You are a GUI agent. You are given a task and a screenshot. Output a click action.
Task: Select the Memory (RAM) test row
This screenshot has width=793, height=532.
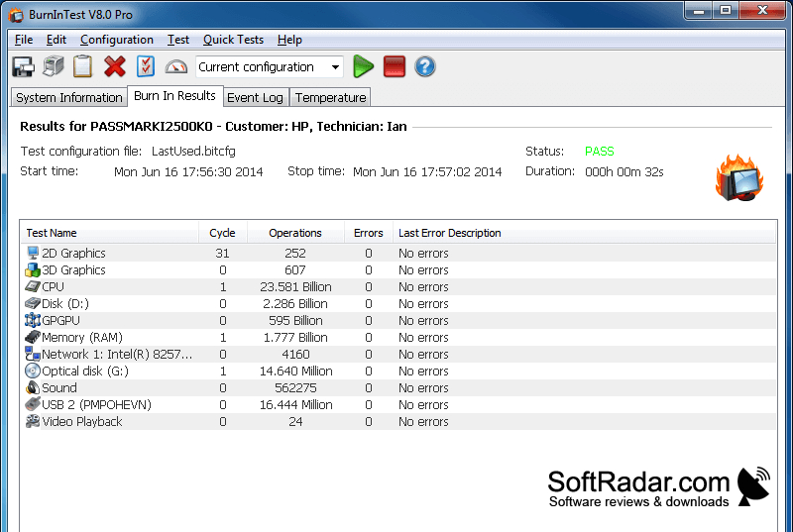point(398,338)
